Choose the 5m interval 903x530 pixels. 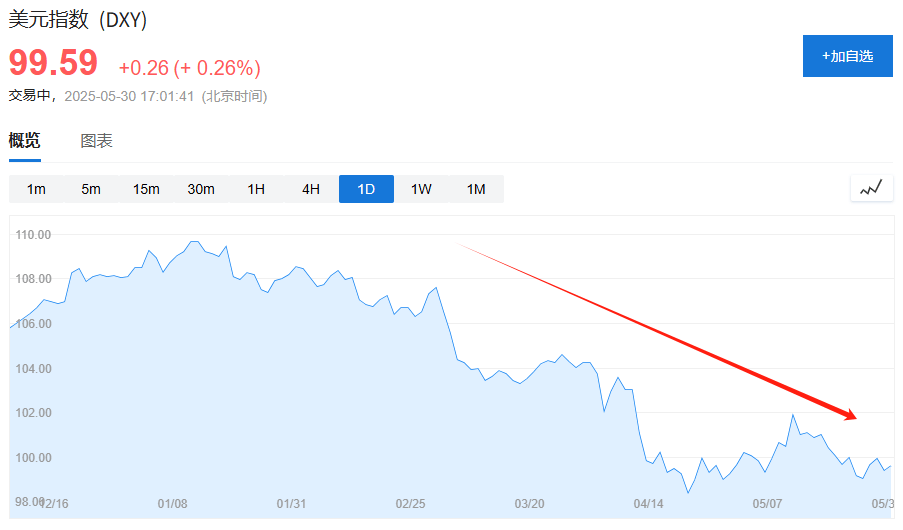click(x=91, y=189)
